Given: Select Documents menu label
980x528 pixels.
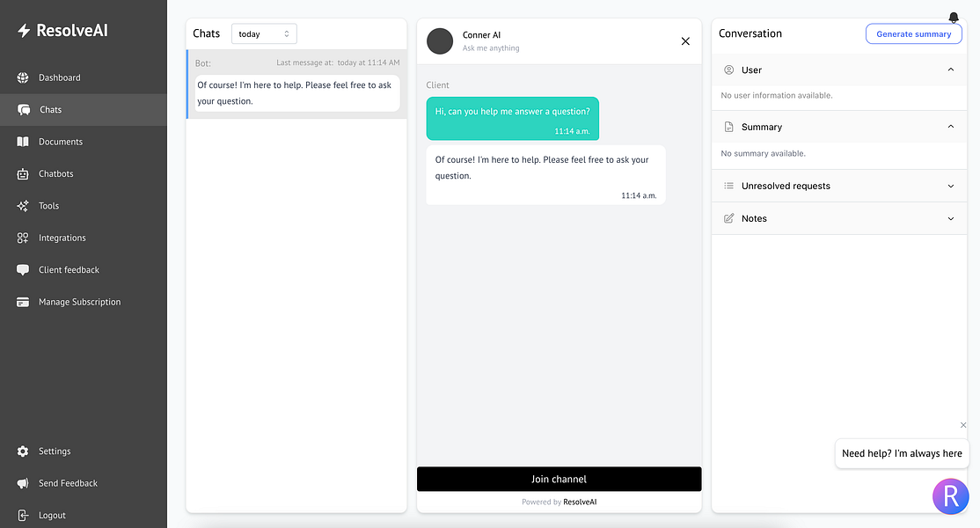Looking at the screenshot, I should pos(61,142).
